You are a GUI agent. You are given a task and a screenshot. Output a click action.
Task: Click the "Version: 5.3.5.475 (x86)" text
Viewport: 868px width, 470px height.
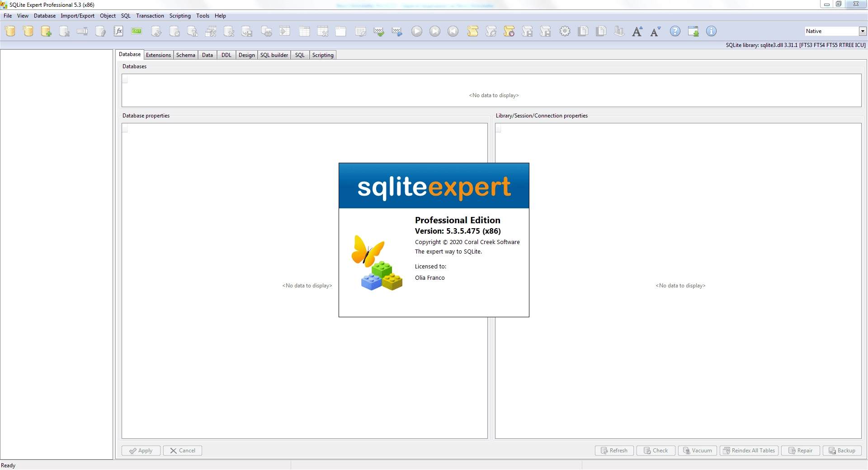(x=458, y=231)
